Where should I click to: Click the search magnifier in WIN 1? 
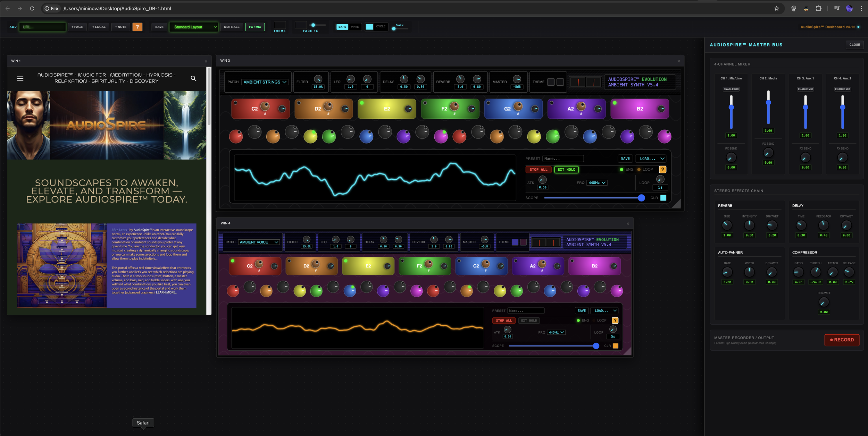click(193, 78)
